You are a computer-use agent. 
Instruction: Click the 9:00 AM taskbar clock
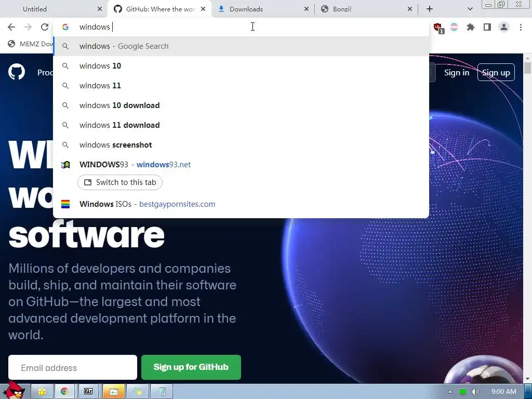coord(503,392)
